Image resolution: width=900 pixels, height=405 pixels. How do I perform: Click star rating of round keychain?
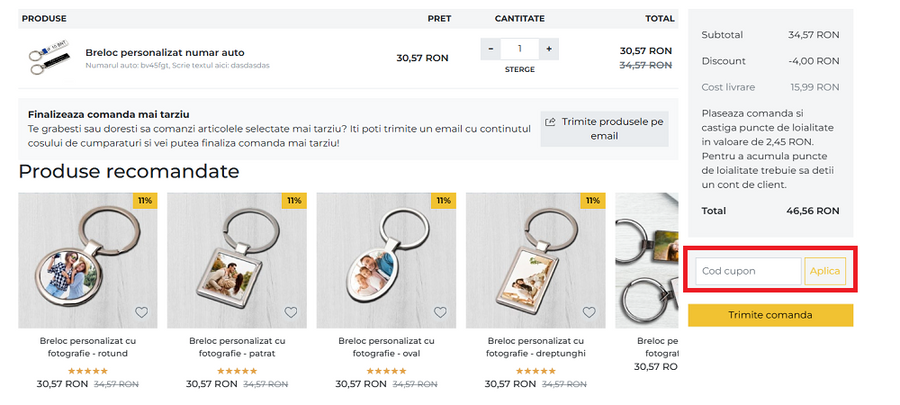click(87, 370)
